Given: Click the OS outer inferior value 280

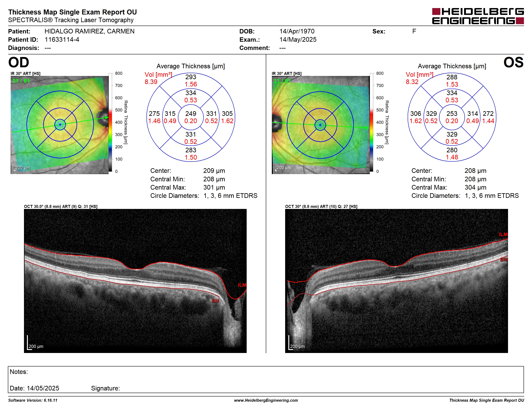Looking at the screenshot, I should [x=452, y=150].
